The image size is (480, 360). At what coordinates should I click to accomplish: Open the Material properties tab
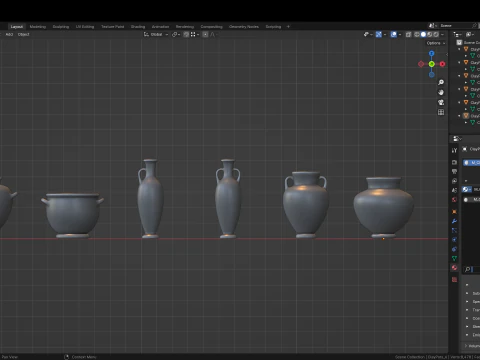pyautogui.click(x=454, y=268)
